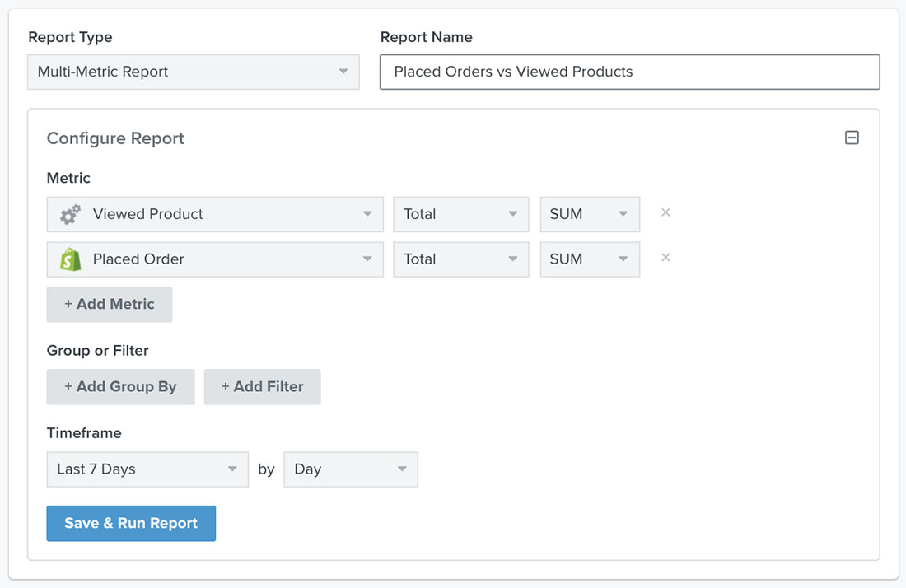The height and width of the screenshot is (588, 906).
Task: Add a Group By to the report
Action: (x=120, y=386)
